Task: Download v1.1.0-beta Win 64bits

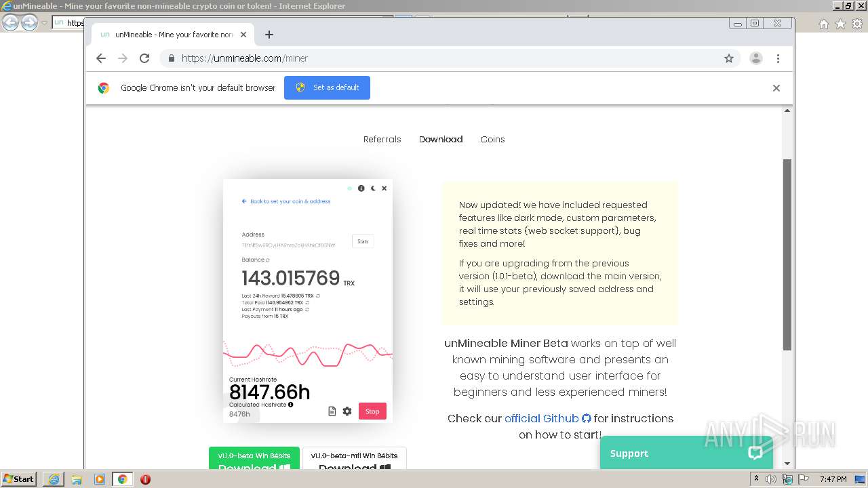Action: click(254, 459)
